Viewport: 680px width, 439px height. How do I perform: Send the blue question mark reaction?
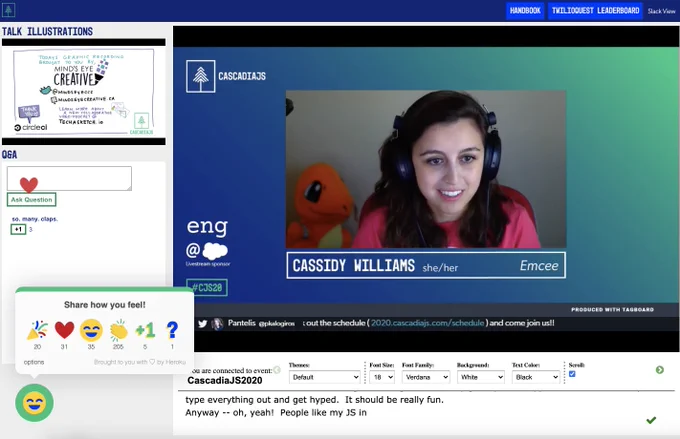pos(172,331)
